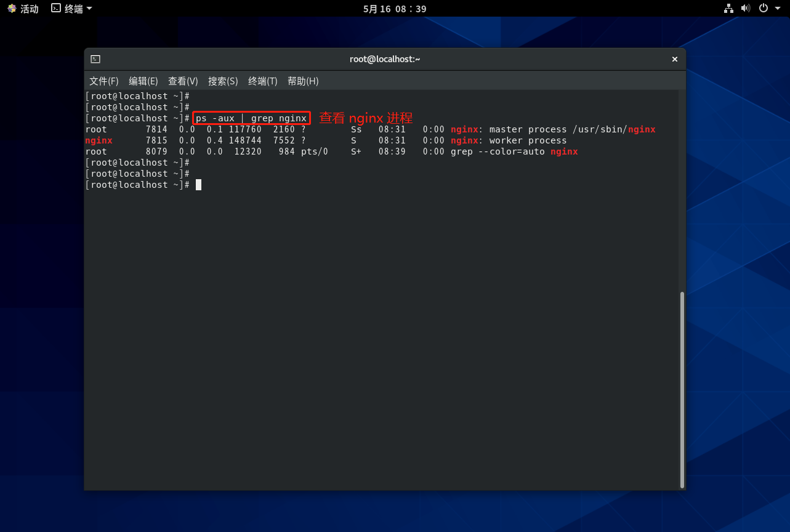Click the volume speaker icon
The height and width of the screenshot is (532, 790).
[x=746, y=9]
